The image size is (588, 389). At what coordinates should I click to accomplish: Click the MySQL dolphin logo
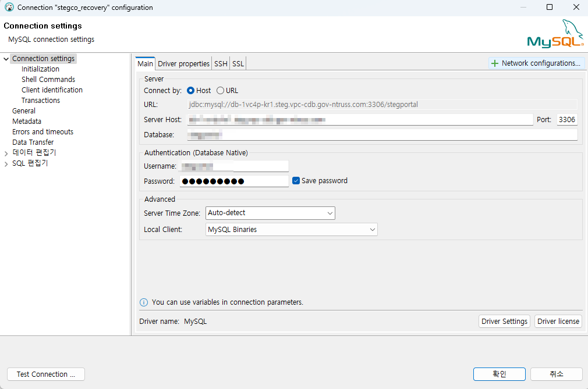(x=555, y=34)
